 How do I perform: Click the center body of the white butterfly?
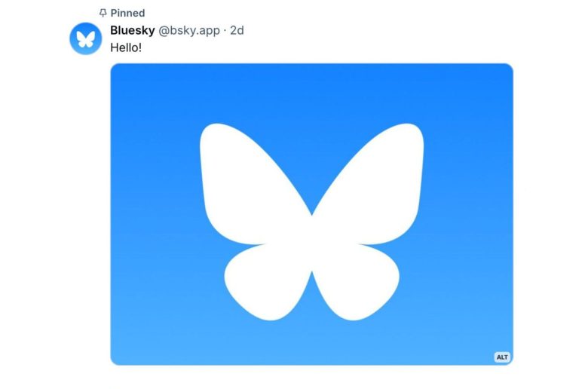coord(311,243)
